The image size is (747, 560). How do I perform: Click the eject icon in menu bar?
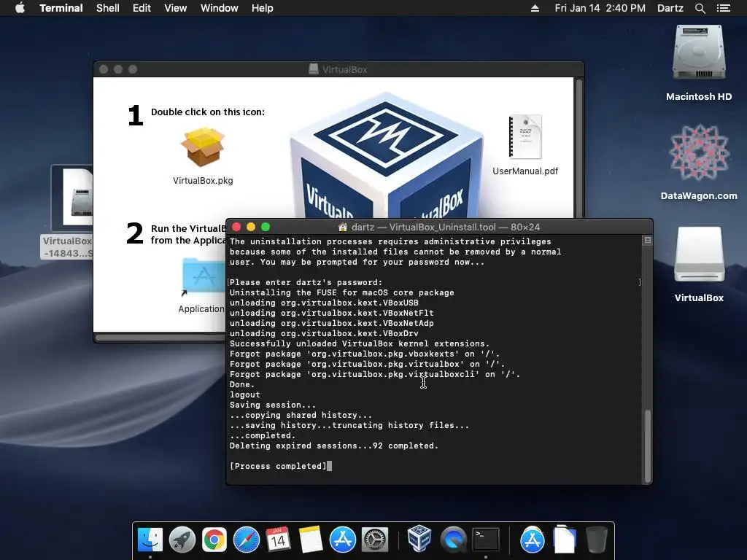coord(535,8)
